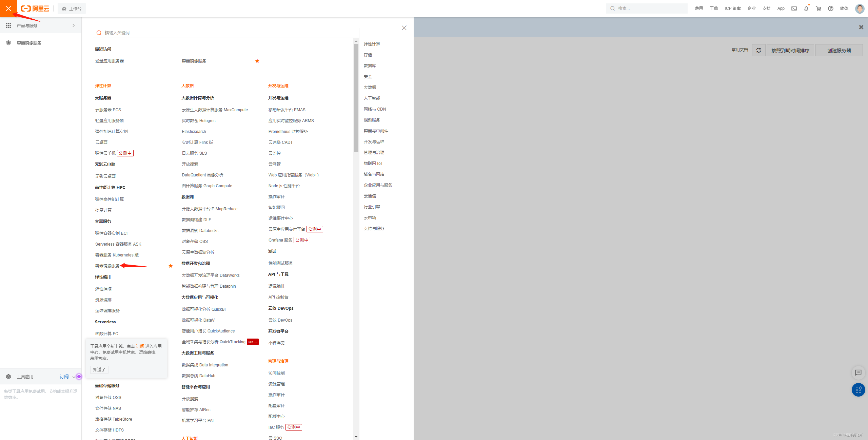Screen dimensions: 868x440
Task: Click 创建服务器 button
Action: (839, 50)
